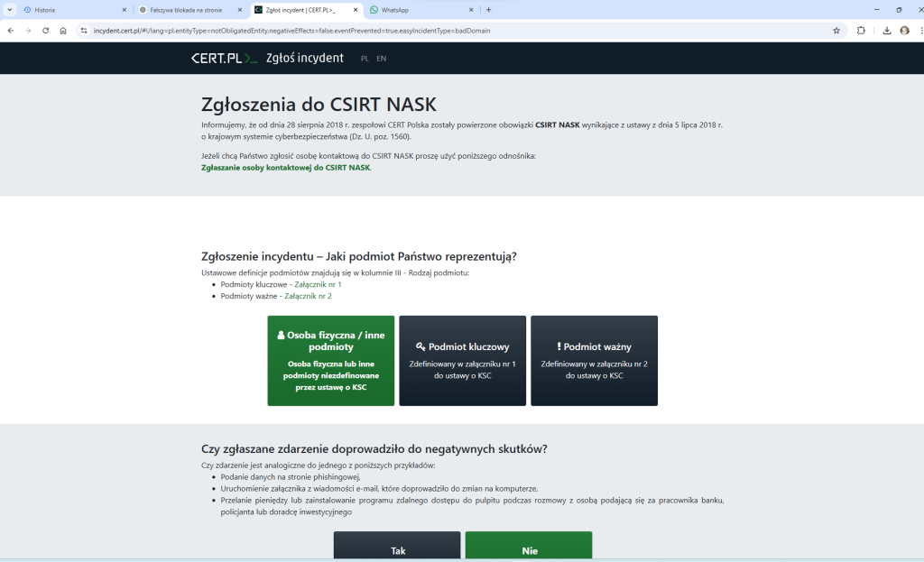Close the Historia tab
This screenshot has height=562, width=924.
click(x=125, y=10)
